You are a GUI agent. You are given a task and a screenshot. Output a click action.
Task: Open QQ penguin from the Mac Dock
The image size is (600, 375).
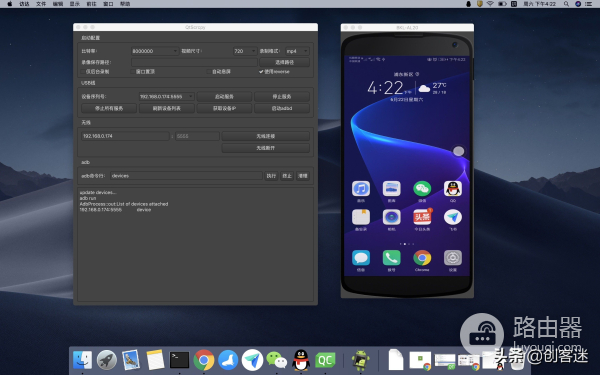[301, 360]
